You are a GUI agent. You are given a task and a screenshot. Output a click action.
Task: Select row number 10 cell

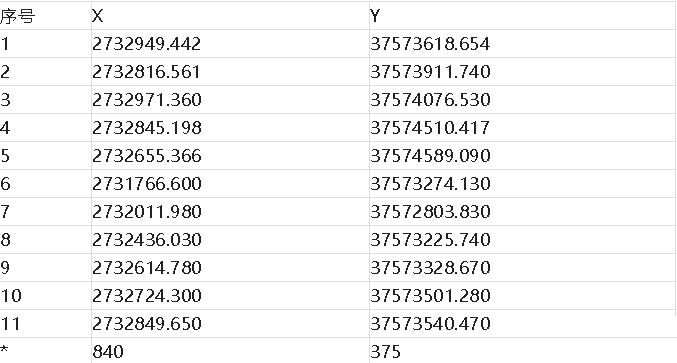45,296
